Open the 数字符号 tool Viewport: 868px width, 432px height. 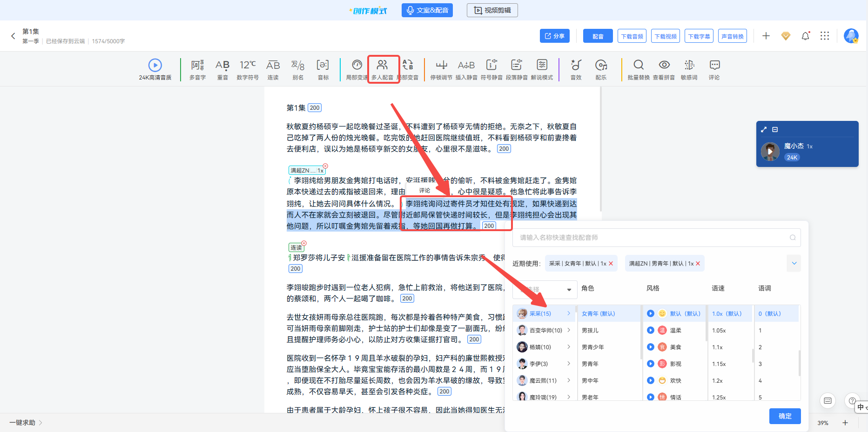[x=248, y=70]
